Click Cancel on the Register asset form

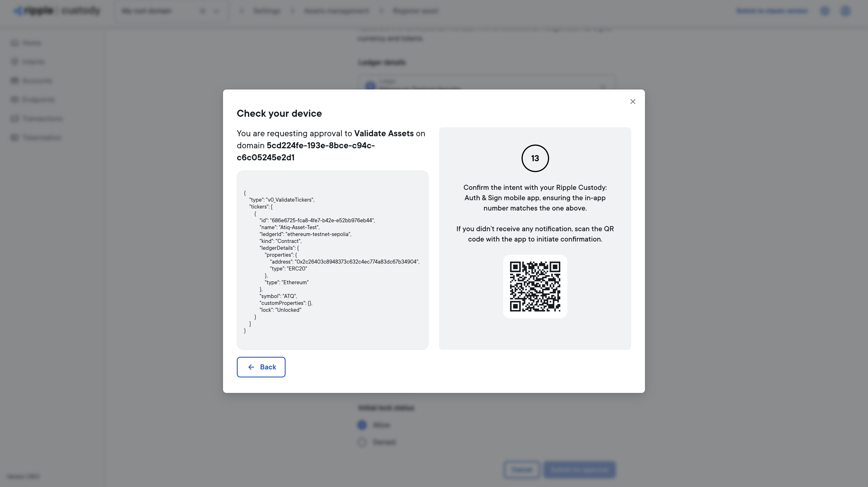point(522,470)
